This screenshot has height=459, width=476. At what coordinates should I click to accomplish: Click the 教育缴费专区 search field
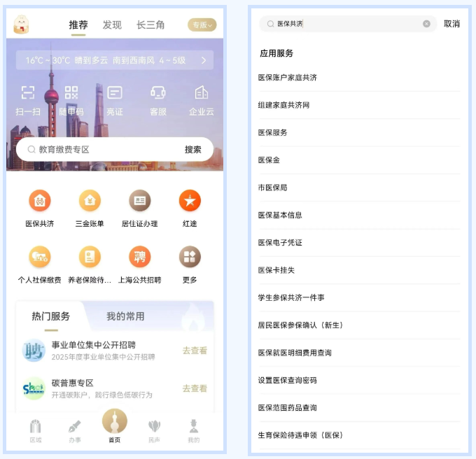tap(98, 149)
